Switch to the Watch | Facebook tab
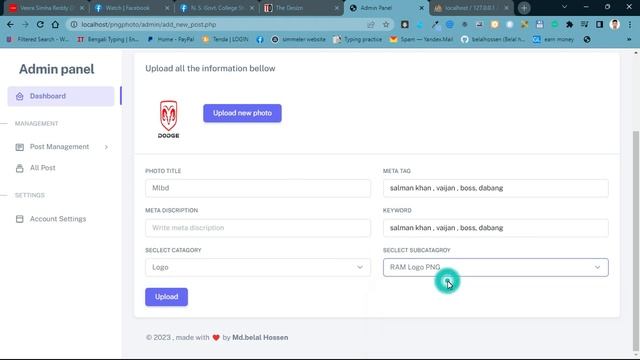Screen dimensions: 640x360 132,8
